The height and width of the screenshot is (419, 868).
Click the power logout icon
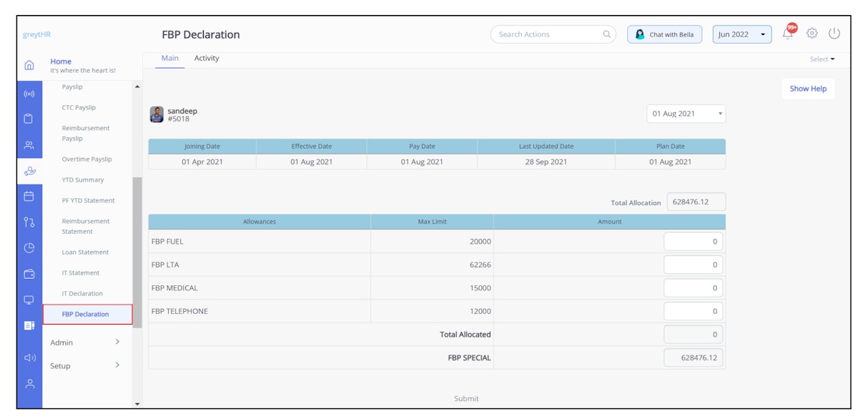(834, 34)
